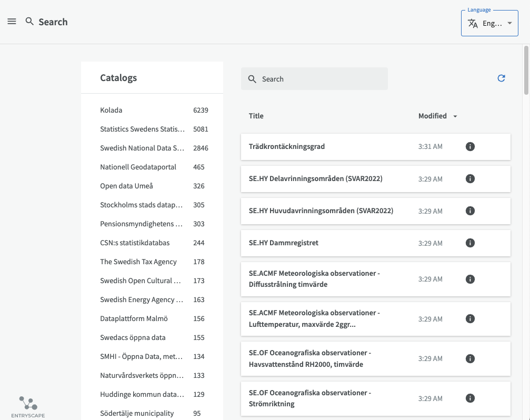Focus the dataset Search input field

point(314,79)
